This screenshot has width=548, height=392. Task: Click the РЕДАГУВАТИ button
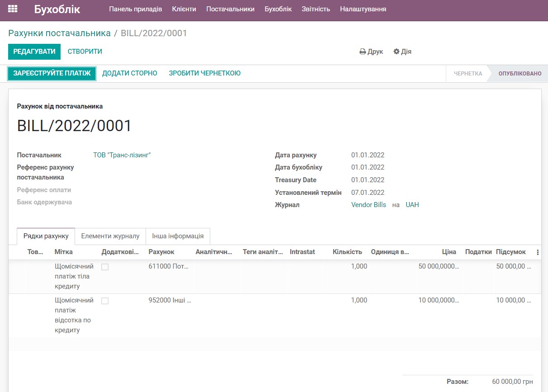(34, 52)
